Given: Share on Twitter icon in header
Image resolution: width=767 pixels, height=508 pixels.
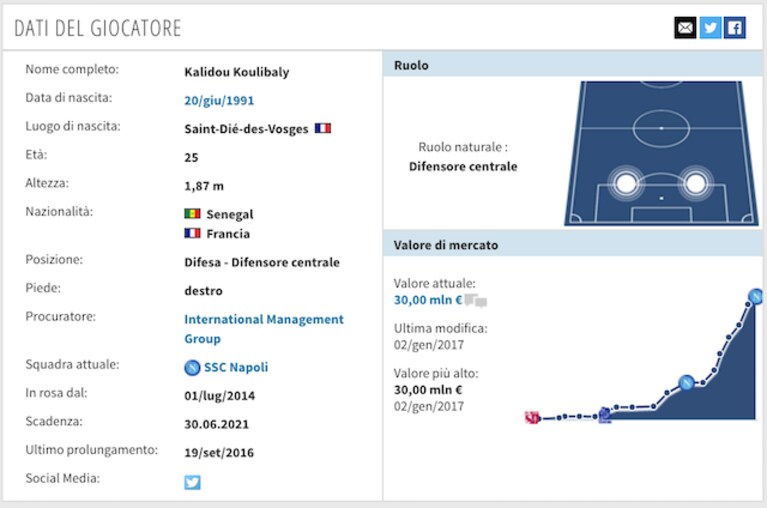Looking at the screenshot, I should tap(710, 28).
